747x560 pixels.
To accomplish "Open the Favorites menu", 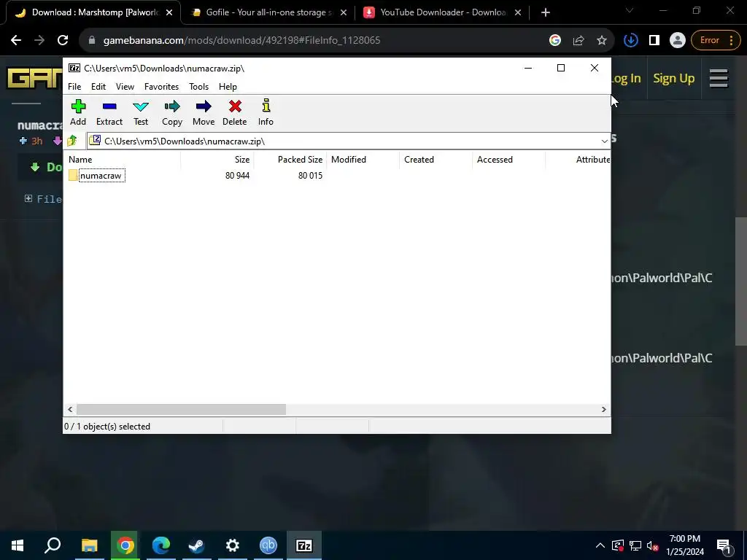I will [161, 87].
